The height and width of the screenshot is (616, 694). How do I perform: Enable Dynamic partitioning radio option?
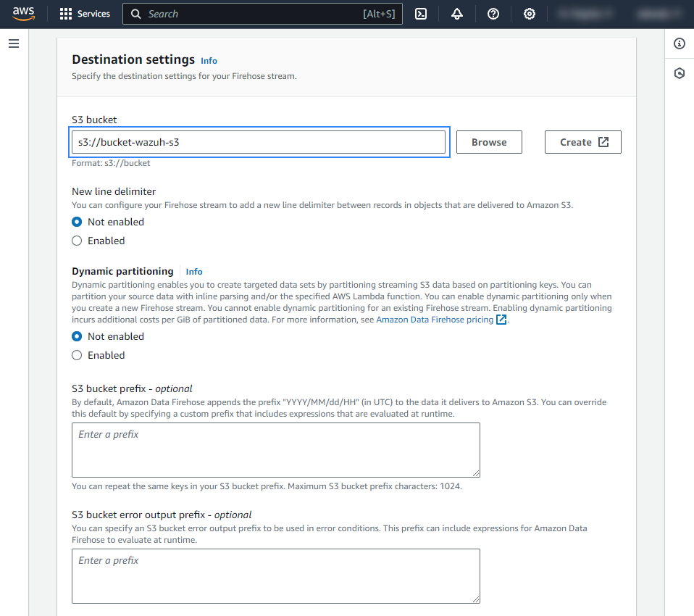coord(77,355)
